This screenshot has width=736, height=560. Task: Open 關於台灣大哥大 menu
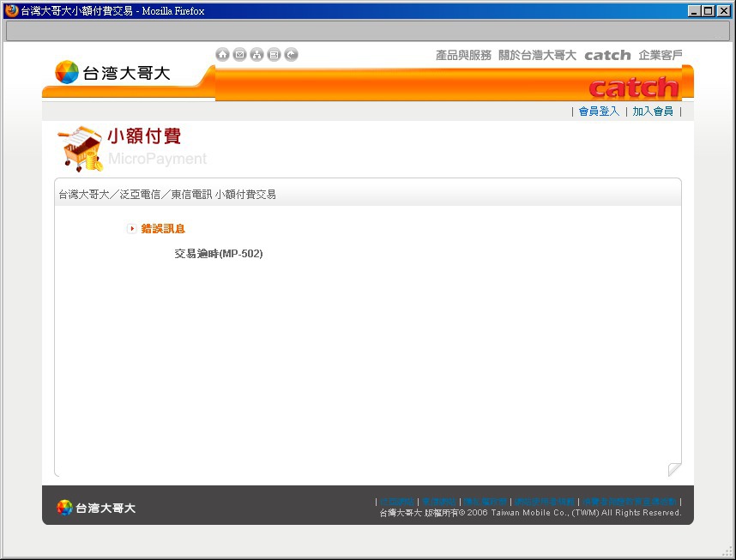(537, 55)
